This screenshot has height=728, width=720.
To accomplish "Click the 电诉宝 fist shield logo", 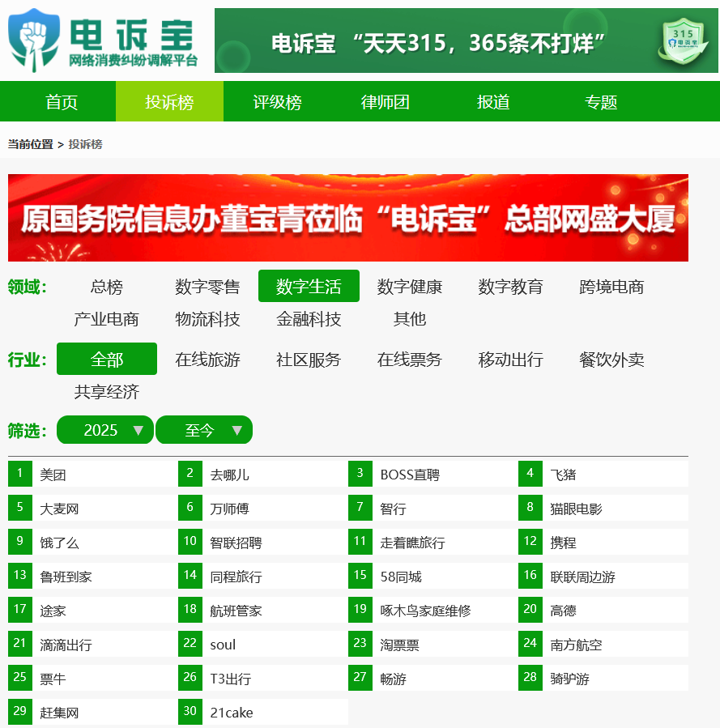I will coord(34,40).
